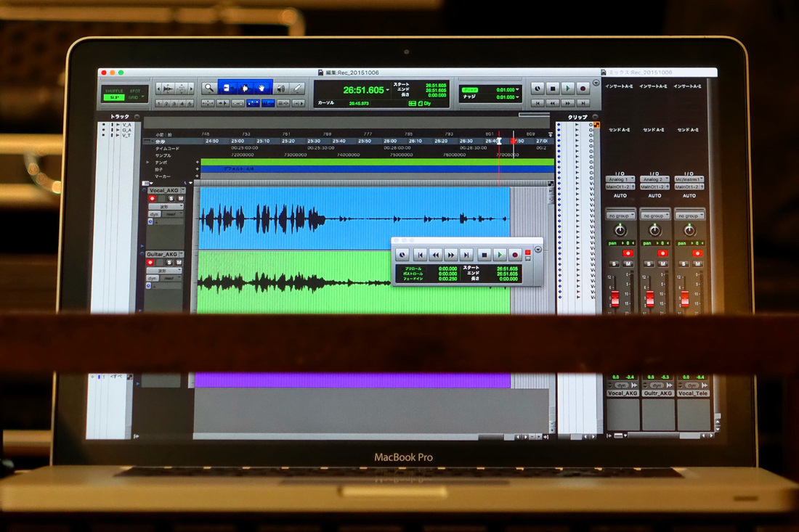This screenshot has width=799, height=532.
Task: Click Play in the edit window toolbar
Action: [568, 89]
